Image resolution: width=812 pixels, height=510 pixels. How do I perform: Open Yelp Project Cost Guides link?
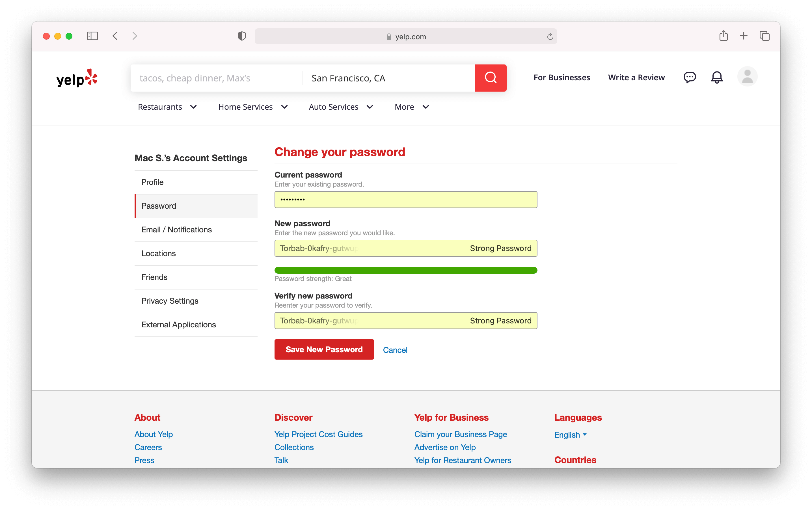point(318,434)
